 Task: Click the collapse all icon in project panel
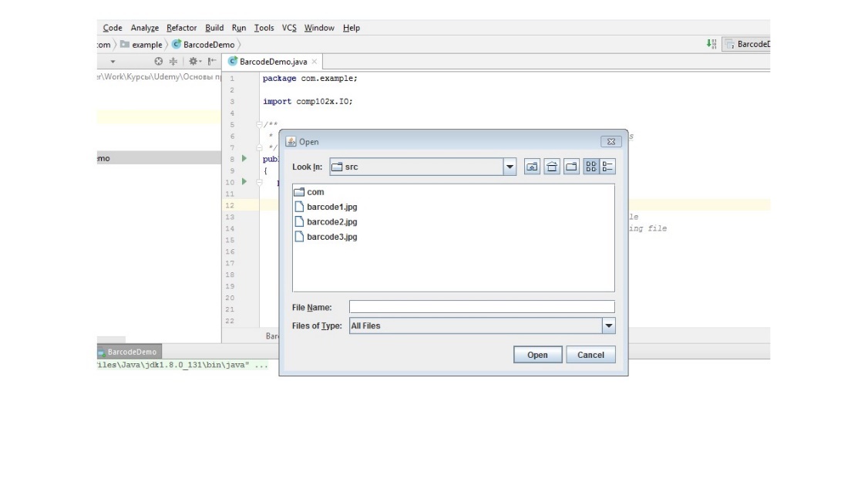point(173,61)
